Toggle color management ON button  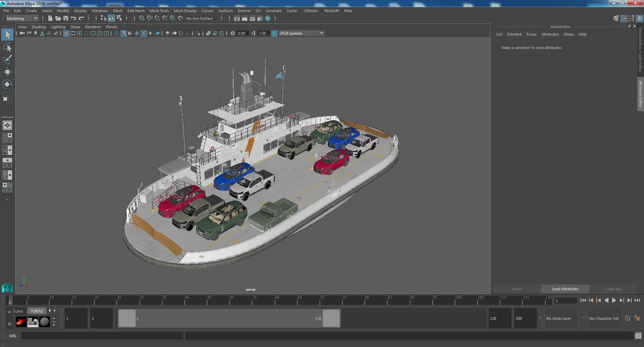[x=274, y=33]
